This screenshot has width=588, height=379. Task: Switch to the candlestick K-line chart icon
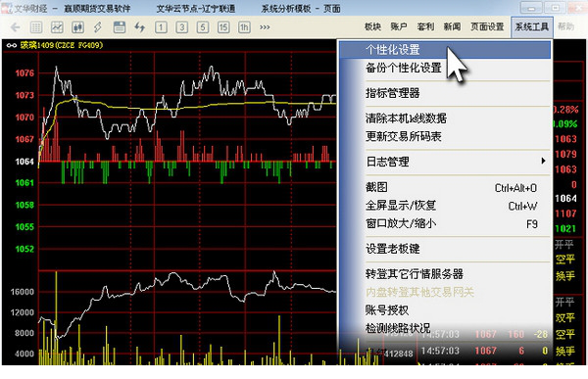(x=77, y=27)
